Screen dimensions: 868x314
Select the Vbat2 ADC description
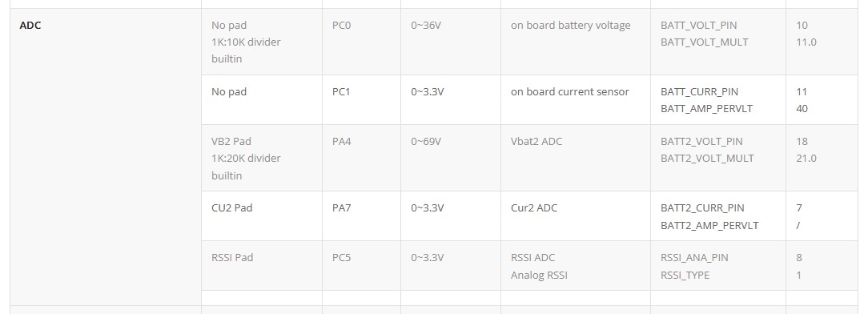point(536,142)
